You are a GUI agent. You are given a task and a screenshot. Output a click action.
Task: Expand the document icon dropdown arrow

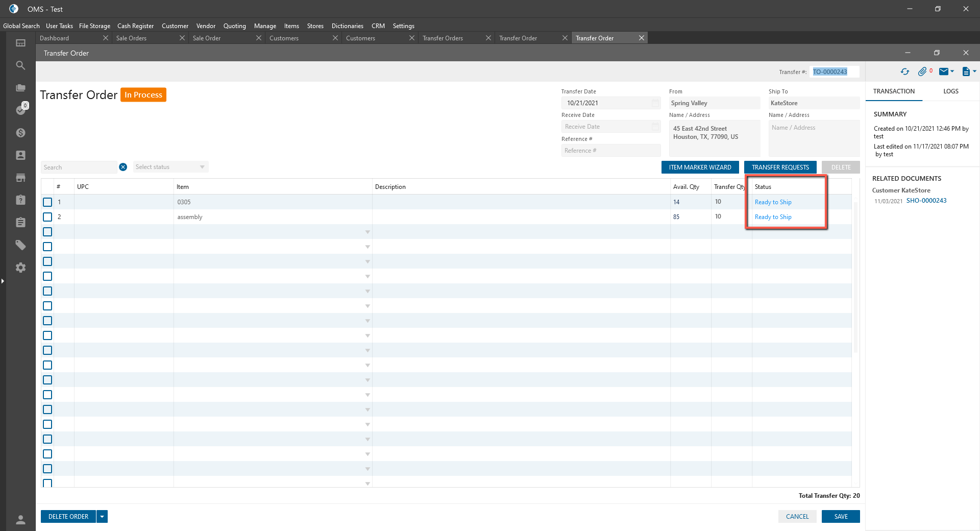tap(974, 72)
